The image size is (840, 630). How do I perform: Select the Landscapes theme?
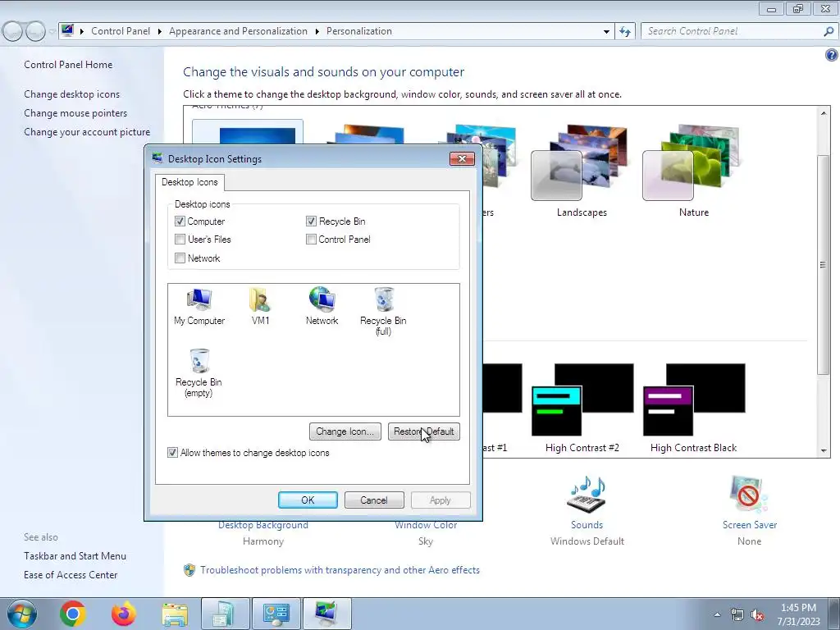click(x=582, y=171)
